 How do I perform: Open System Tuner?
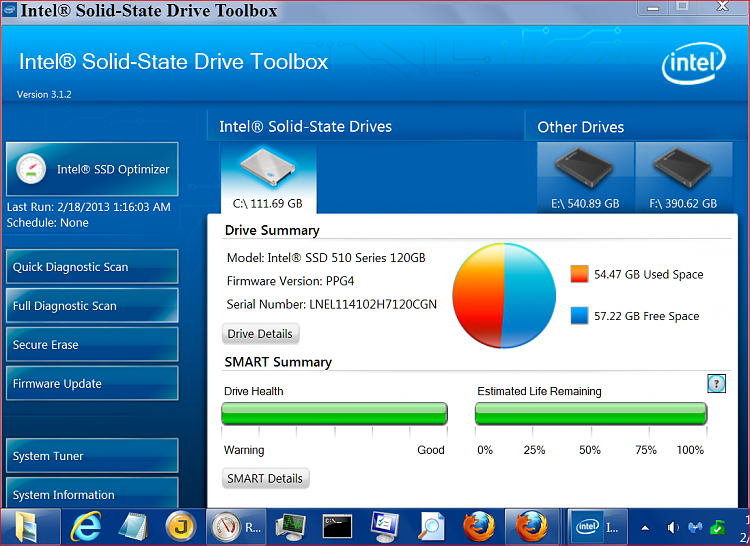92,456
